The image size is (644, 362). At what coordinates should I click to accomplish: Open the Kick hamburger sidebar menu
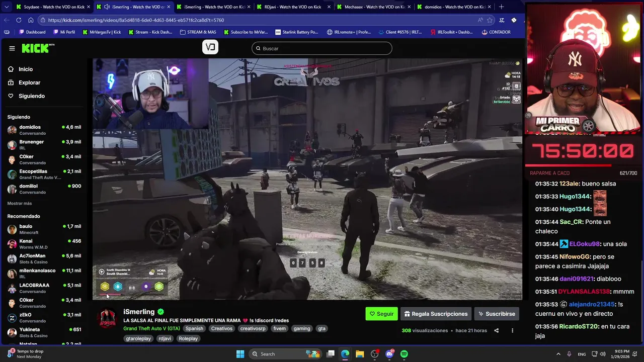coord(12,48)
